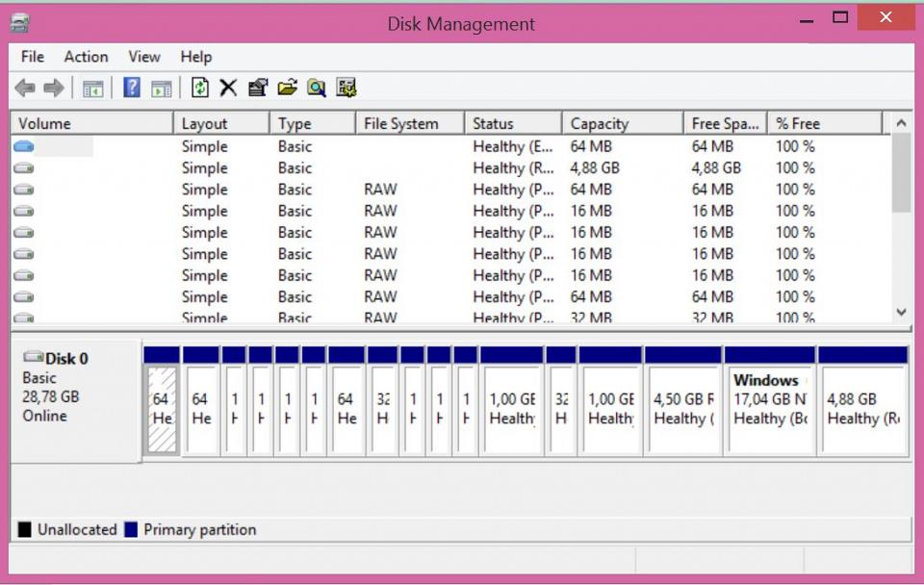924x585 pixels.
Task: Open the File menu
Action: (33, 57)
